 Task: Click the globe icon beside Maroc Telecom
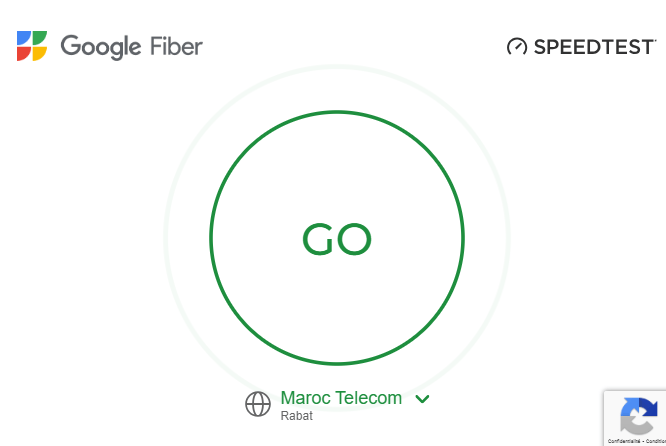click(258, 404)
